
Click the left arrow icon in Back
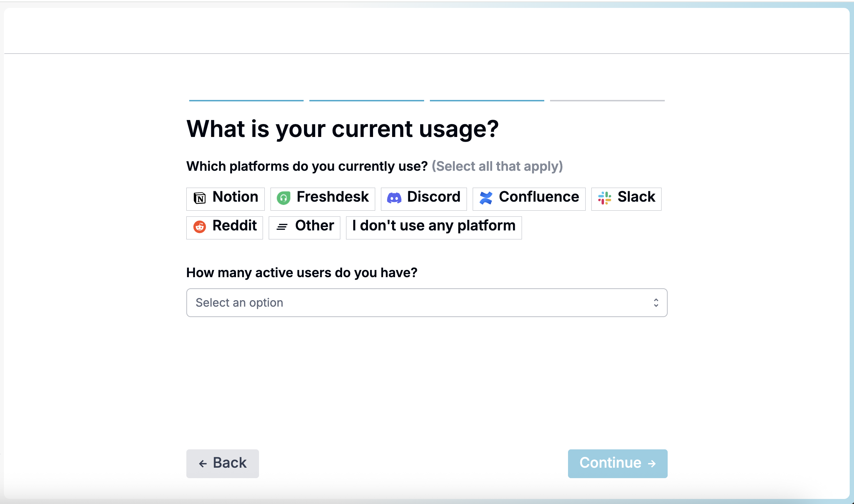[x=203, y=464]
